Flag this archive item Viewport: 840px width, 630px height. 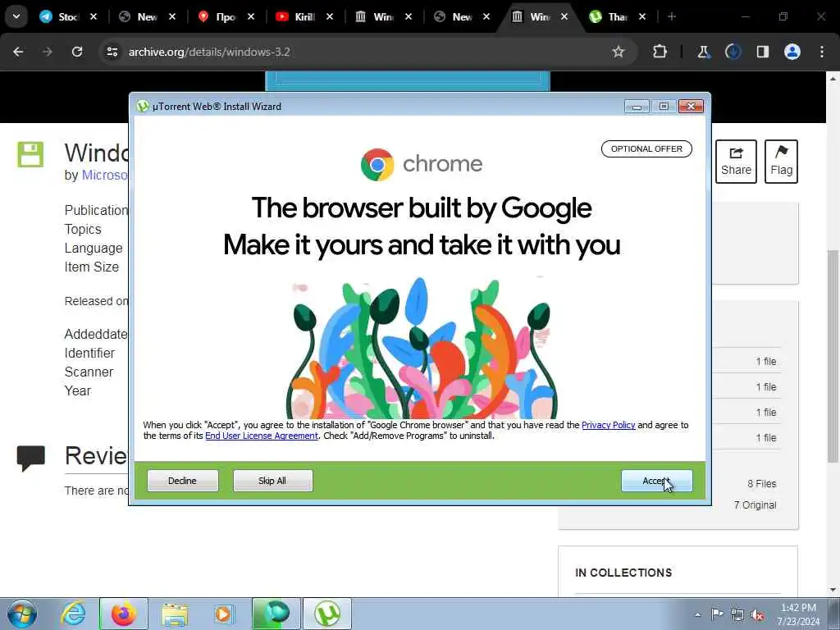pyautogui.click(x=781, y=162)
